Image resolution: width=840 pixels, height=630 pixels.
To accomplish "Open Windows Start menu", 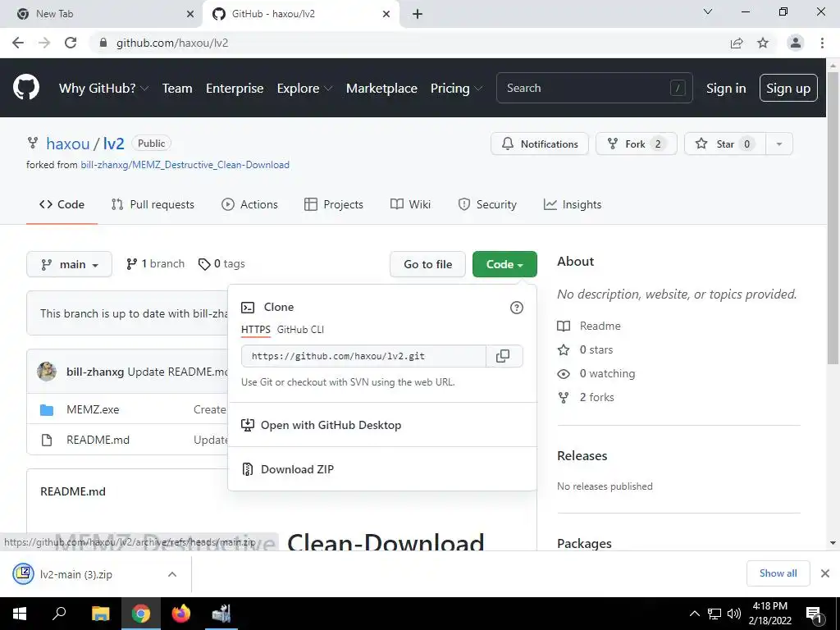I will pyautogui.click(x=20, y=614).
